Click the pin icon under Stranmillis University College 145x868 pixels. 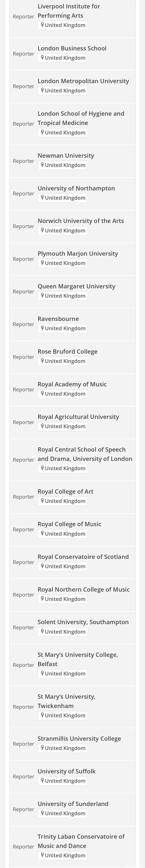pos(42,748)
